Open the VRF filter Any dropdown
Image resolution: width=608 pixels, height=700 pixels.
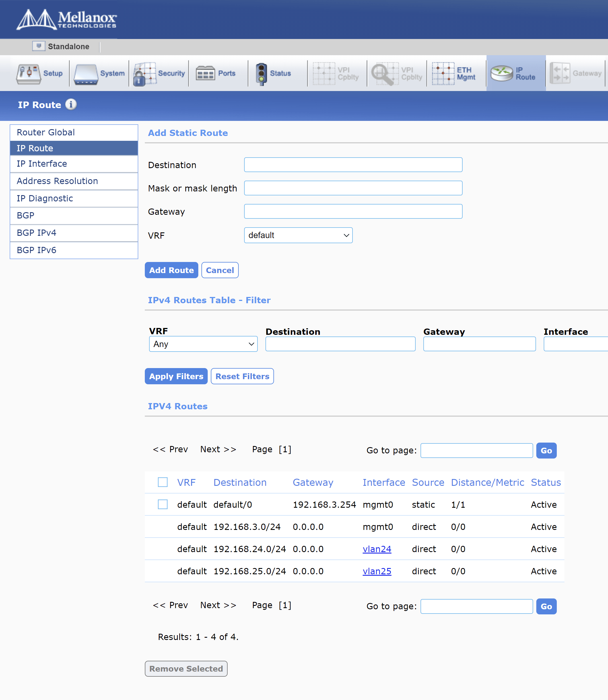click(203, 344)
